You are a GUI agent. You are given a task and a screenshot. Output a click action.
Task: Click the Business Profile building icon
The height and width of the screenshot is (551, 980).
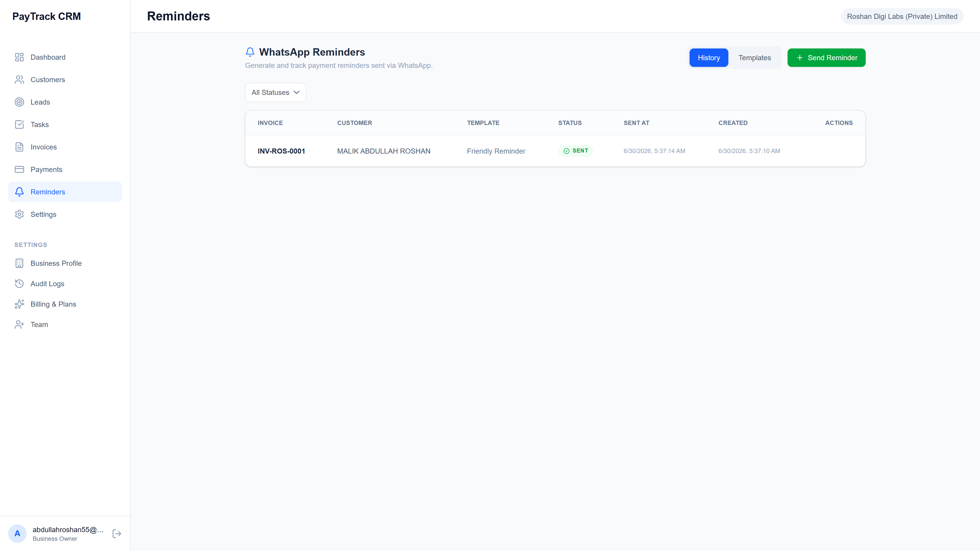pyautogui.click(x=19, y=263)
